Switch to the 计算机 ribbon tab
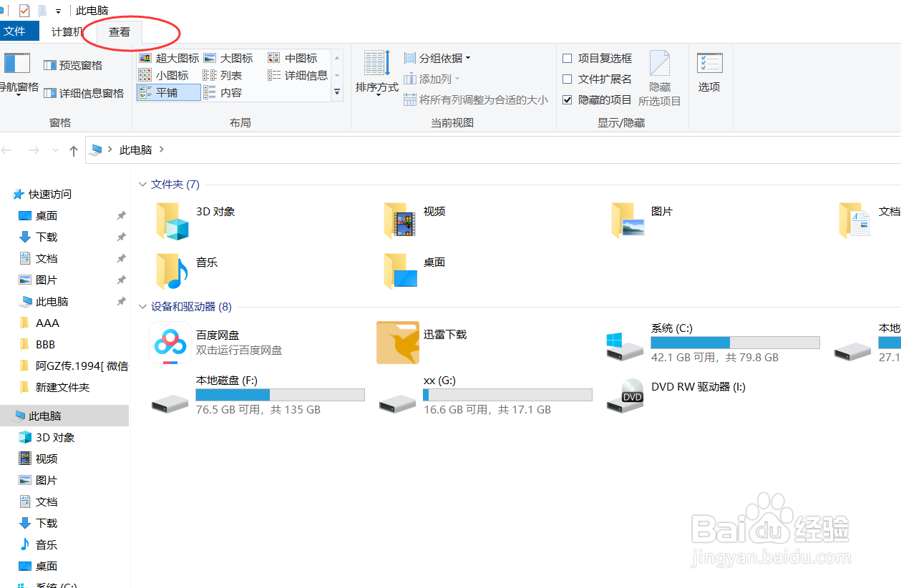The height and width of the screenshot is (588, 901). [67, 31]
